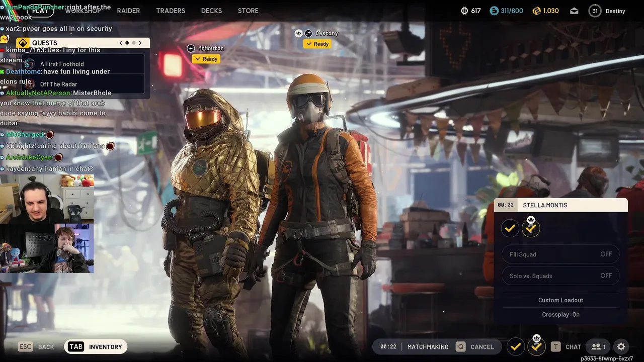The image size is (644, 362).
Task: Click MrMouton's Ready badge
Action: pos(206,59)
